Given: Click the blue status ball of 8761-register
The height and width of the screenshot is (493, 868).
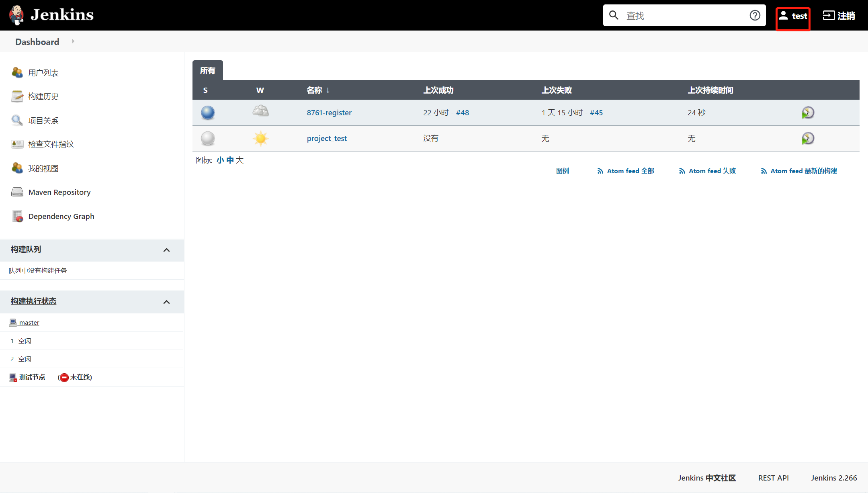Looking at the screenshot, I should click(x=207, y=113).
